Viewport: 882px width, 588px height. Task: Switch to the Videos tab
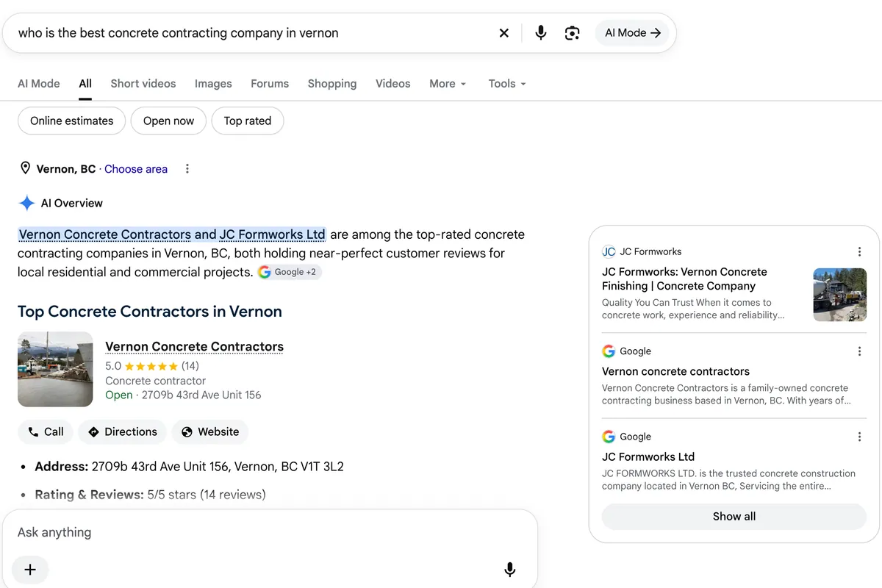393,84
